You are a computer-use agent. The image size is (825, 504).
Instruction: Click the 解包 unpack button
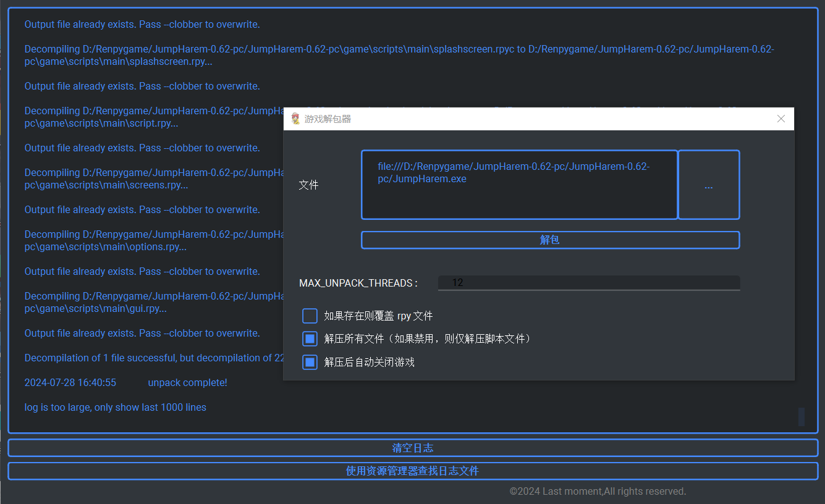pos(550,240)
